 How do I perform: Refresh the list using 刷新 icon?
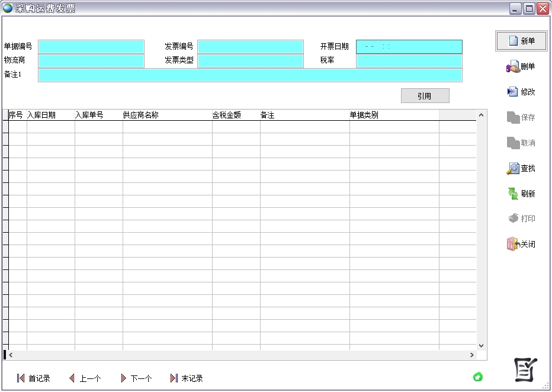point(513,194)
